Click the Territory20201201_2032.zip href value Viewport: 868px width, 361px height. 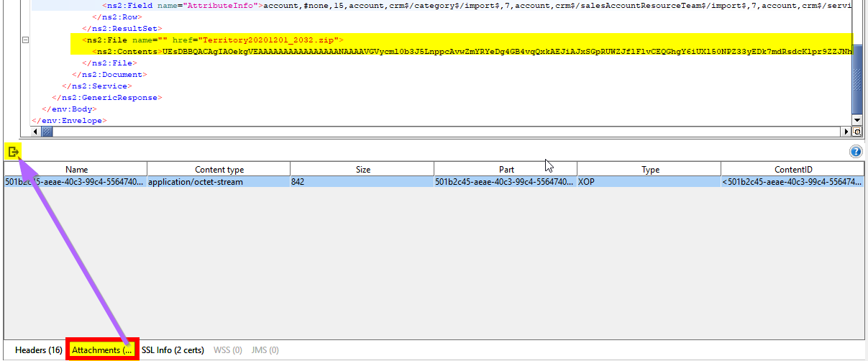click(269, 40)
